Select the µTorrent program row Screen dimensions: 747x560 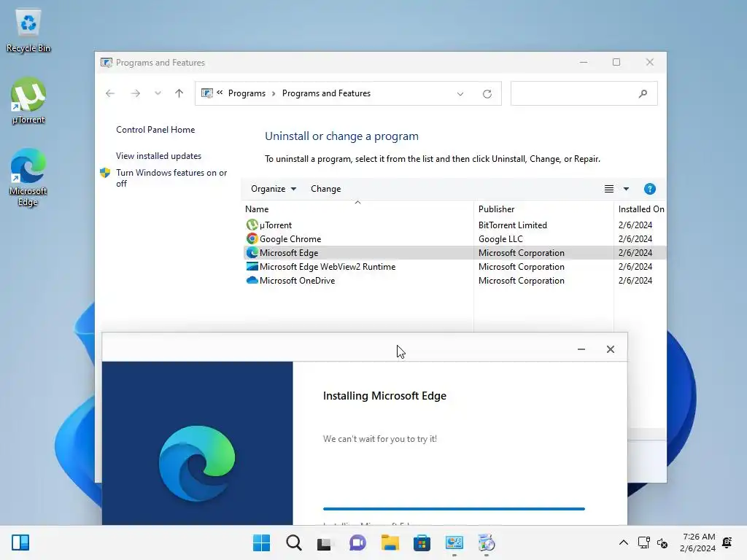[x=455, y=225]
